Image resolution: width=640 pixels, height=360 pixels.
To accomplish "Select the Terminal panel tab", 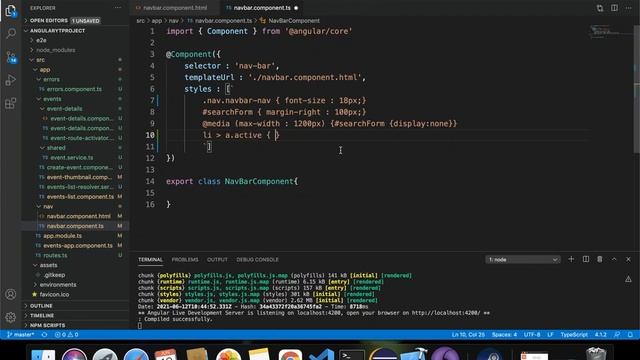I will point(150,260).
